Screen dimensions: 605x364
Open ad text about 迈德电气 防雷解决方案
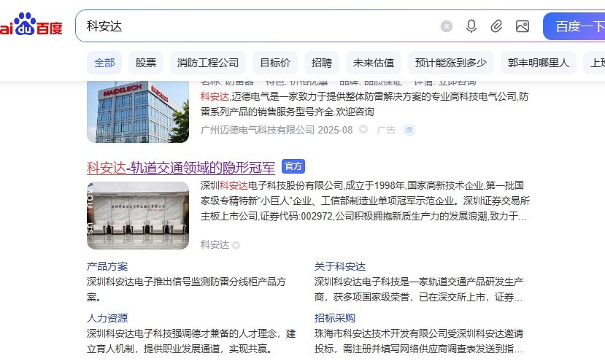pos(364,104)
